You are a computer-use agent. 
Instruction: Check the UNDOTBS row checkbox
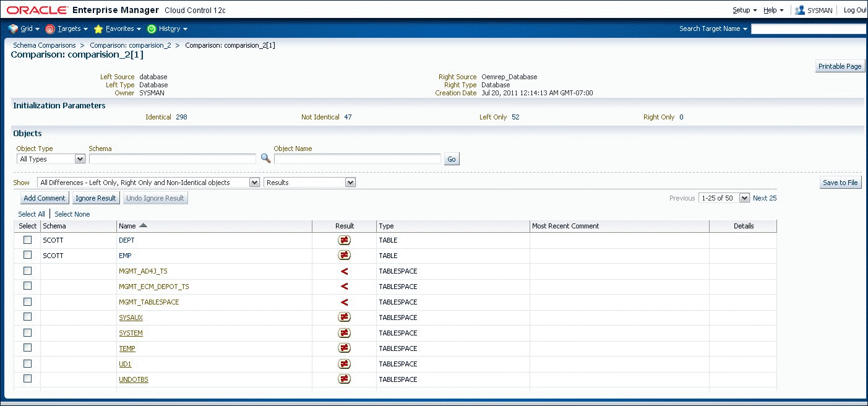pos(27,379)
